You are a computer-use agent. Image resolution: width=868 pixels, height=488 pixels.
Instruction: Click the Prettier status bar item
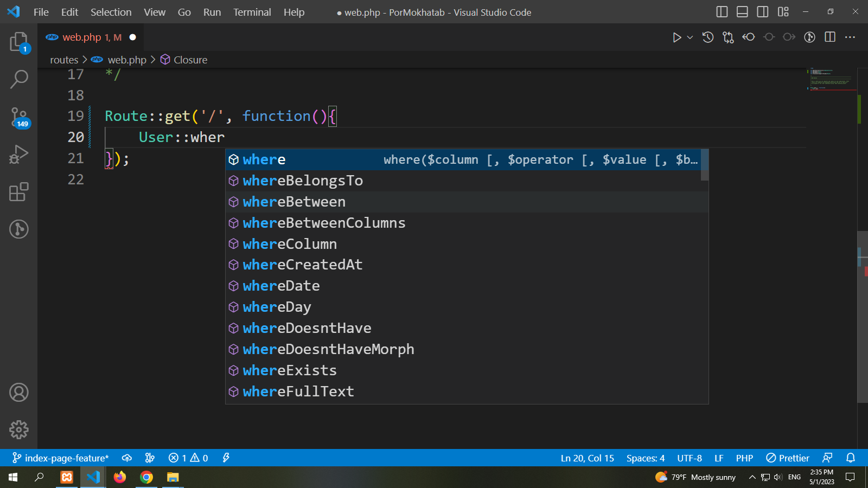click(788, 458)
